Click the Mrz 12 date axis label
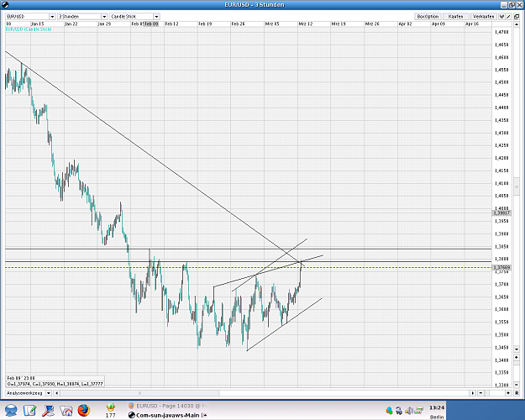 tap(306, 24)
